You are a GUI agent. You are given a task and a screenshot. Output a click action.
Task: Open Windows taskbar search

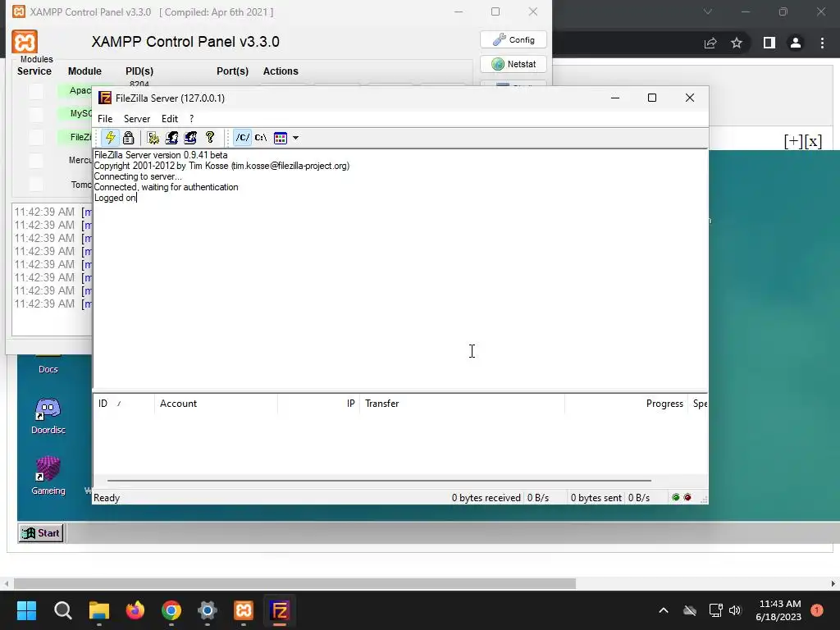coord(62,610)
